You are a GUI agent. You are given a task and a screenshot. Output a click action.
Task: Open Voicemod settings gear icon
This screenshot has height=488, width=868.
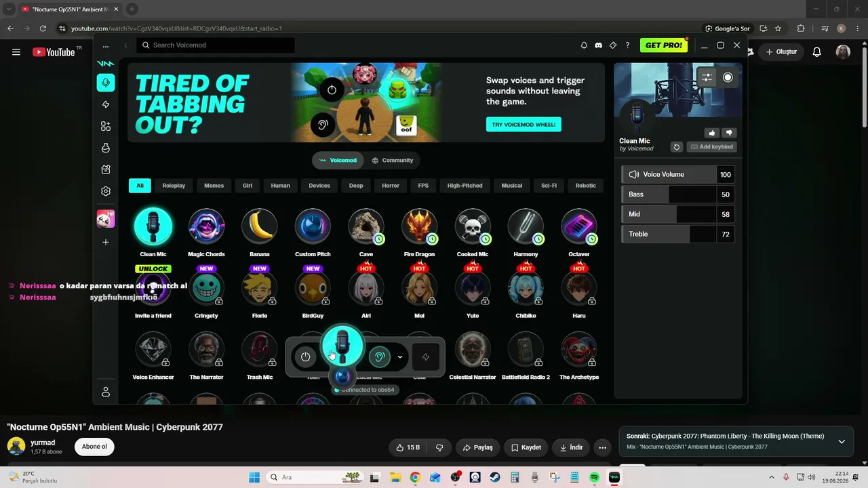pos(105,191)
